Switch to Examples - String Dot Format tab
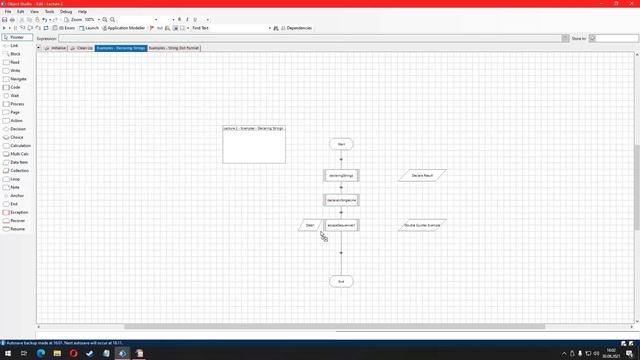 [174, 48]
